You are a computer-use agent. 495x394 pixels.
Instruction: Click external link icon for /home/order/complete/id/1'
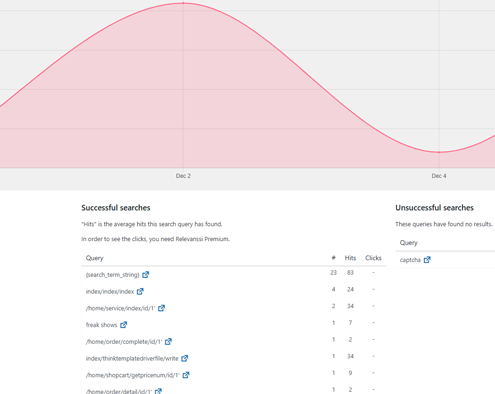pyautogui.click(x=168, y=341)
